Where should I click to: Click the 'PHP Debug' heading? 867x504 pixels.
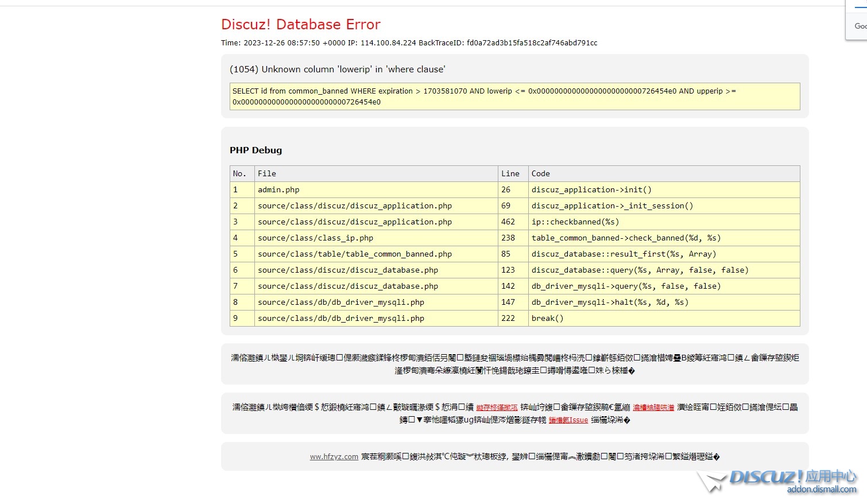[256, 150]
